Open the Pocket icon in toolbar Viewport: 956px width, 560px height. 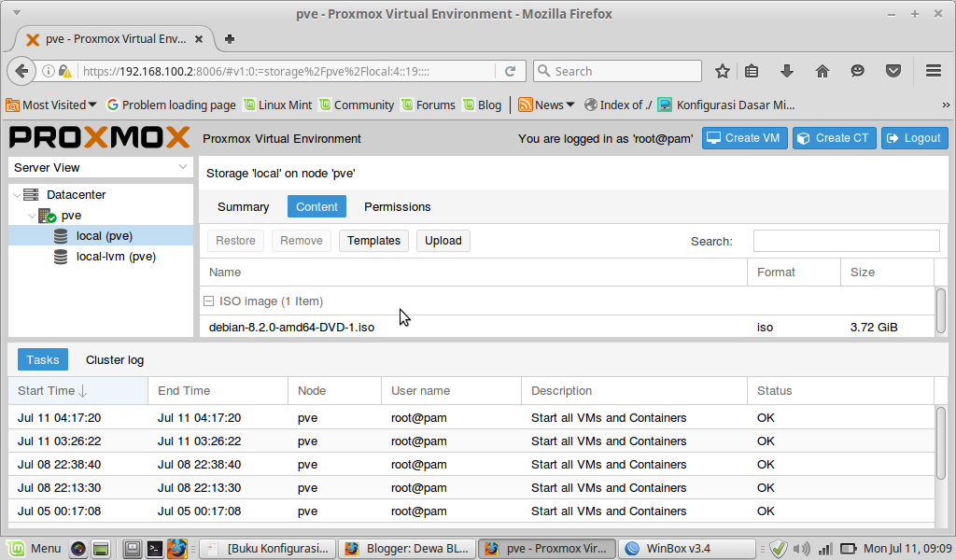click(x=893, y=71)
